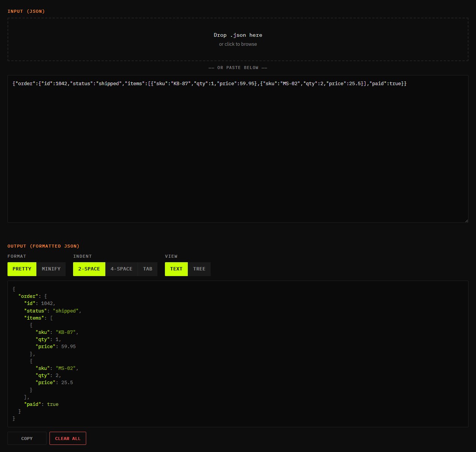Click the "OUTPUT (FORMATTED JSON)" heading
Image resolution: width=476 pixels, height=452 pixels.
pyautogui.click(x=43, y=246)
